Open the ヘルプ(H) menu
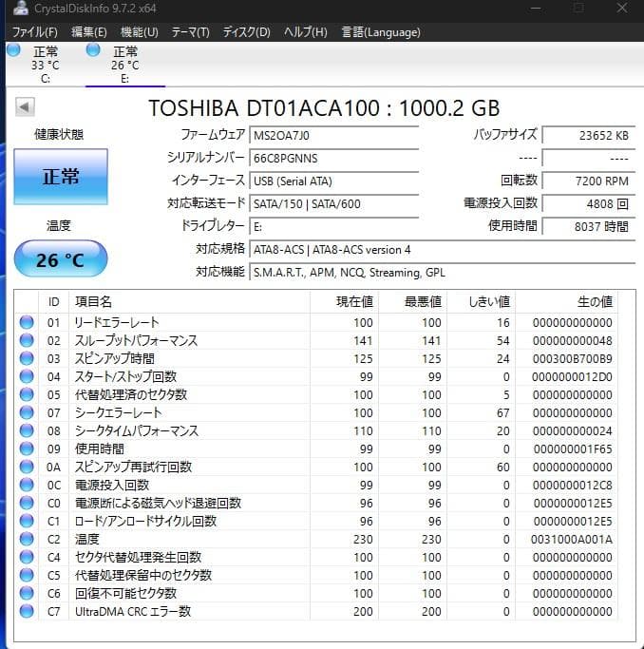 pyautogui.click(x=306, y=32)
